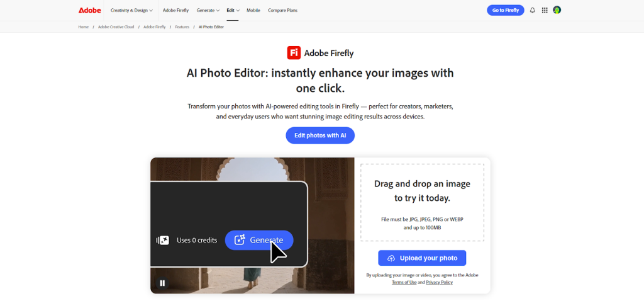Open the notifications bell icon
The image size is (644, 308).
[533, 10]
